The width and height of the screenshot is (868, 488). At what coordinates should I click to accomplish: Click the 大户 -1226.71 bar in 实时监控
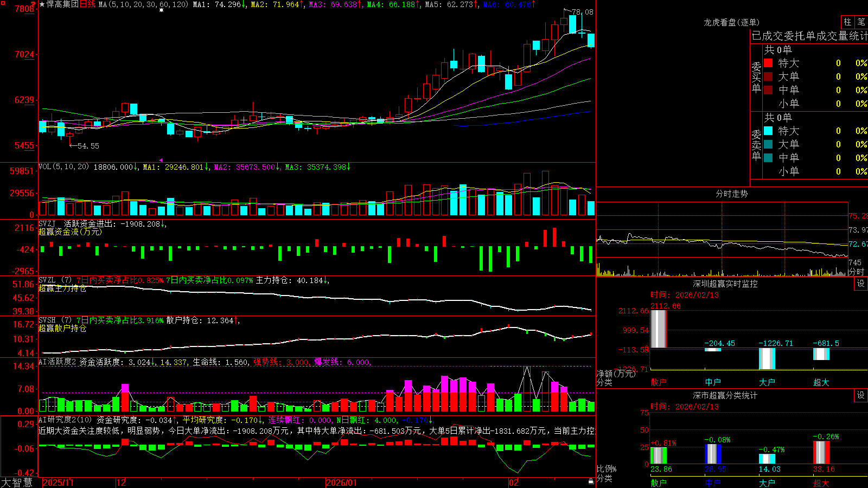click(x=767, y=358)
